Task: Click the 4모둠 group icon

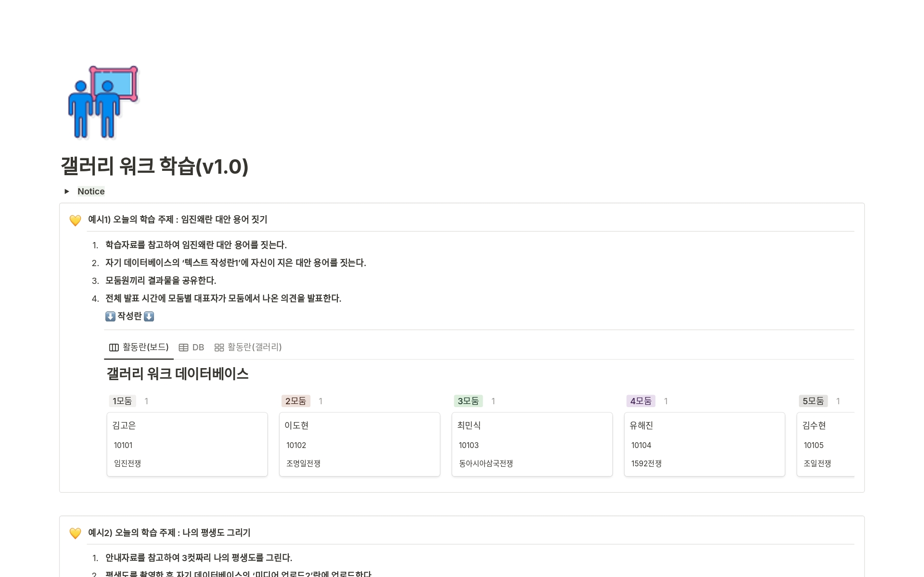Action: pyautogui.click(x=640, y=399)
